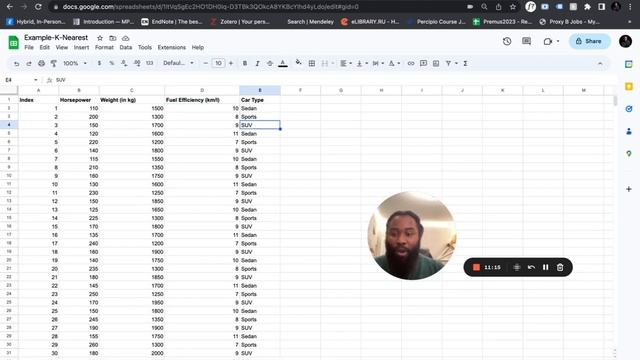Screen dimensions: 640x360
Task: Collapse the menus with toolbar chevron
Action: (x=600, y=64)
